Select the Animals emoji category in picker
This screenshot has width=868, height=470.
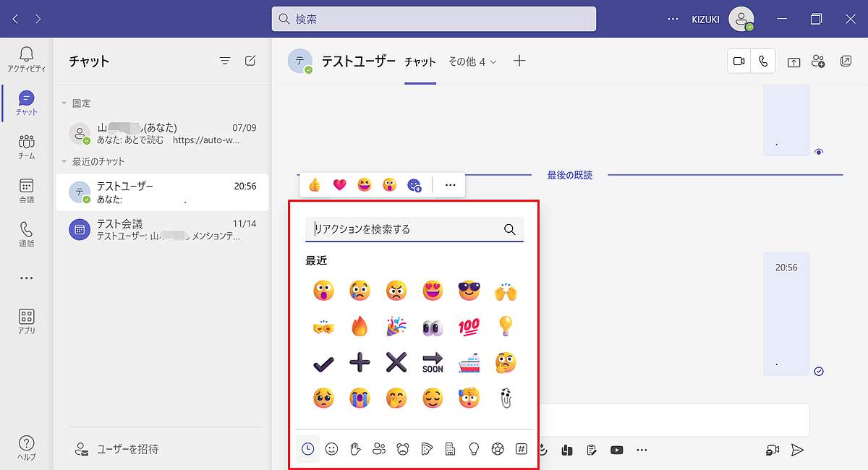(402, 448)
